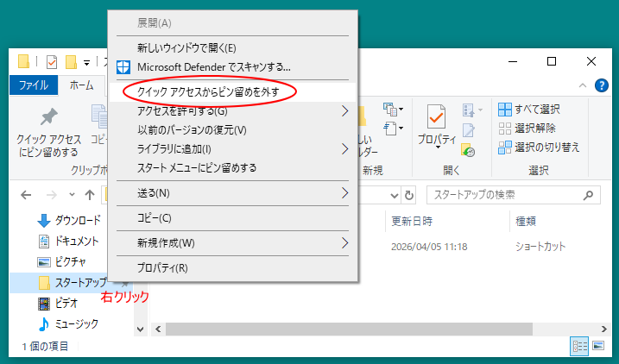Image resolution: width=619 pixels, height=364 pixels.
Task: Collapse the ribbon with the chevron
Action: point(583,85)
